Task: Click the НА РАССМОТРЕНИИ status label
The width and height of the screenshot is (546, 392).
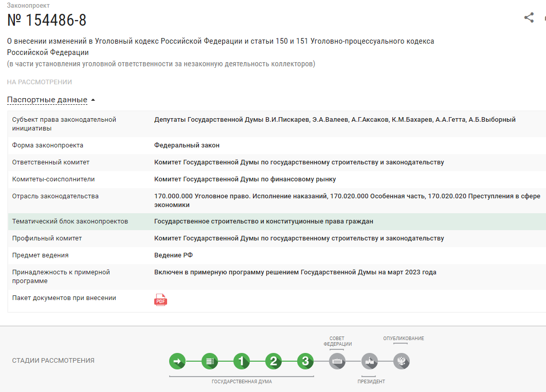Action: point(39,81)
